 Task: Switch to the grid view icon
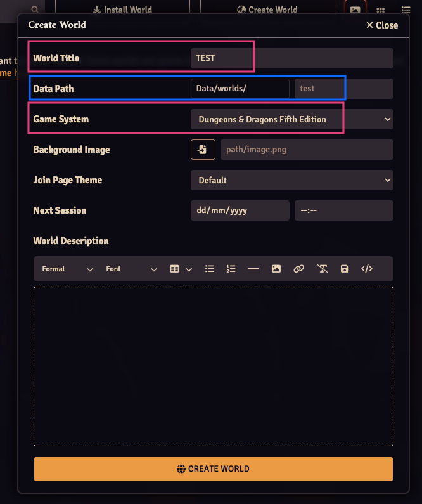click(x=381, y=10)
